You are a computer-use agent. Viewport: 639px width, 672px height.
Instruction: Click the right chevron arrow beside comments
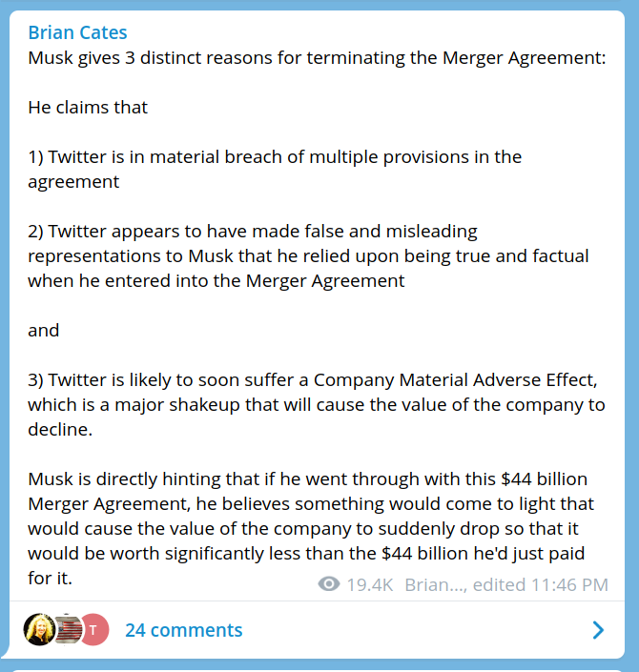click(598, 630)
